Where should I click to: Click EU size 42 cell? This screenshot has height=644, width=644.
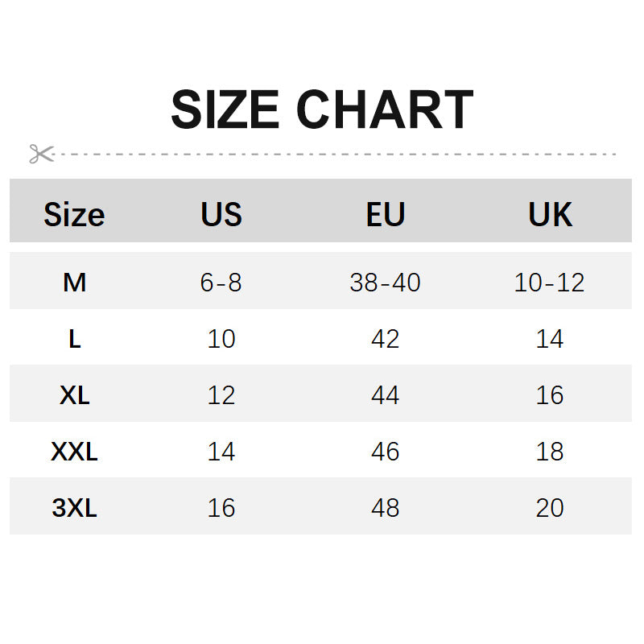tap(385, 339)
